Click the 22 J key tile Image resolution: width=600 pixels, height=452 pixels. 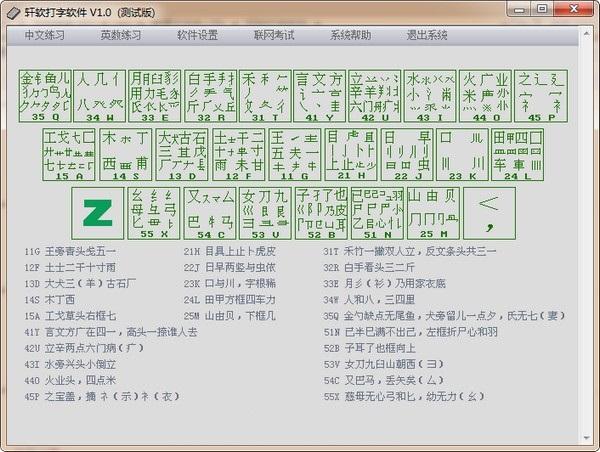[x=407, y=155]
